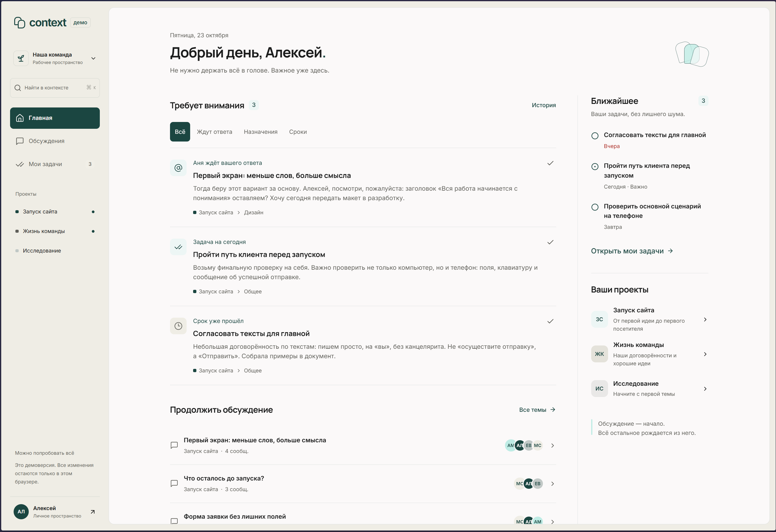Click the context logo icon
The image size is (776, 532).
point(20,22)
